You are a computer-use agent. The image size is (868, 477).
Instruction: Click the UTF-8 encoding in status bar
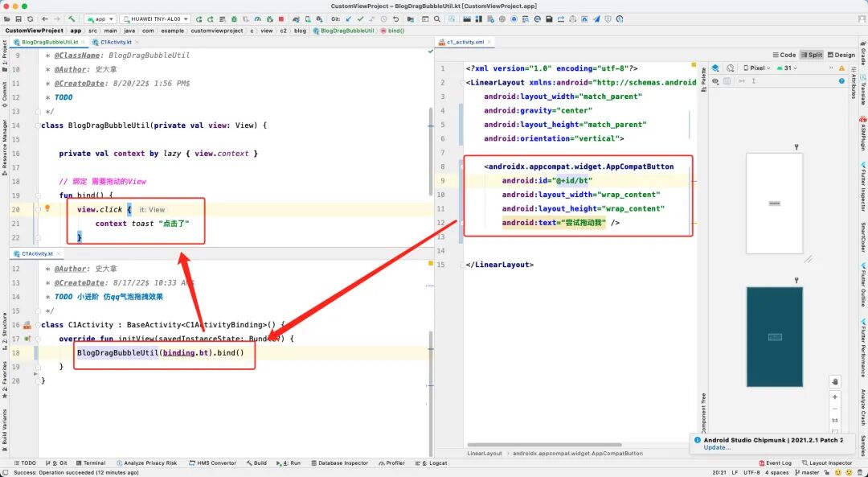pyautogui.click(x=751, y=472)
